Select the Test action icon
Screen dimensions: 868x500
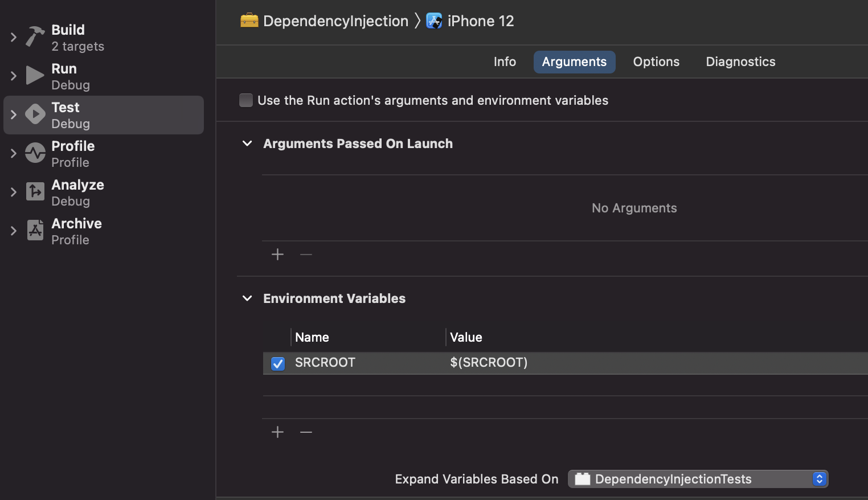(x=34, y=114)
